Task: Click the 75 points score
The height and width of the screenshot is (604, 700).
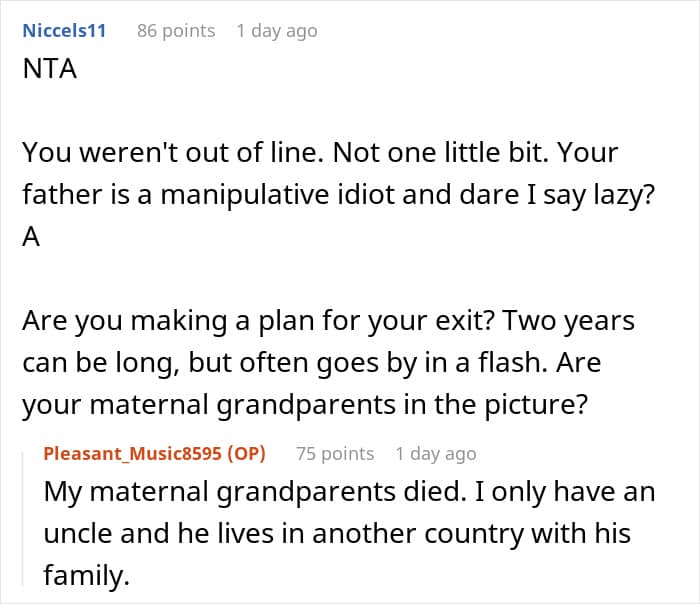Action: click(335, 454)
